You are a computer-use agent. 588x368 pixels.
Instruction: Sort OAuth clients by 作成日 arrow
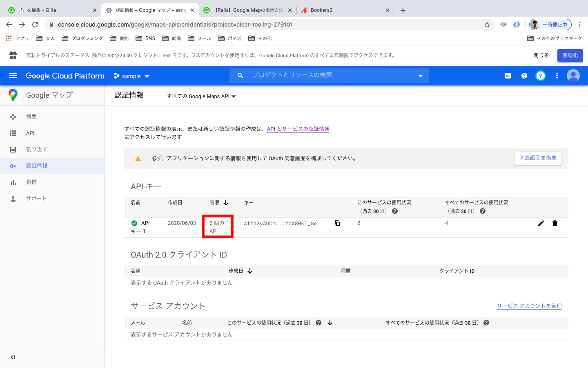pos(250,271)
